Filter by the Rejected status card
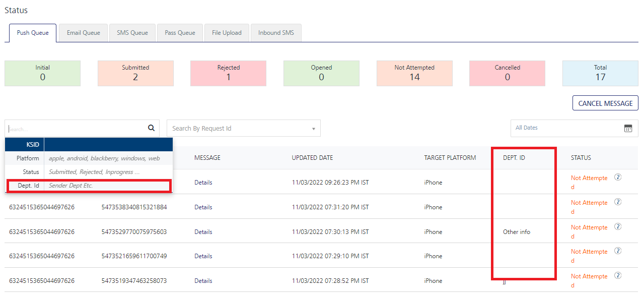 click(229, 73)
